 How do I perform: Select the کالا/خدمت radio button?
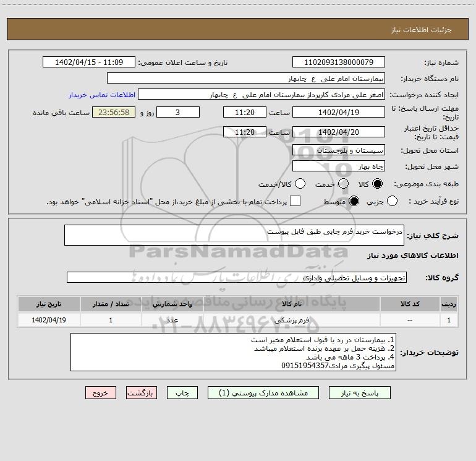300,184
